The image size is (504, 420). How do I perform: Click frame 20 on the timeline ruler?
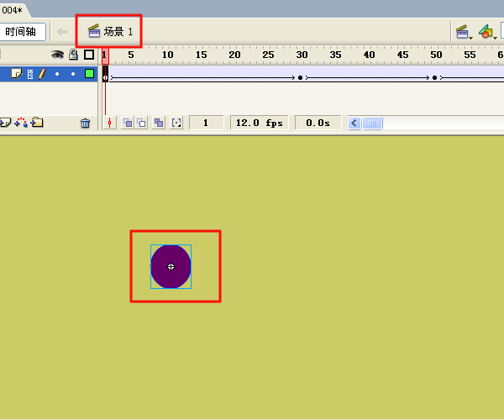[x=234, y=55]
